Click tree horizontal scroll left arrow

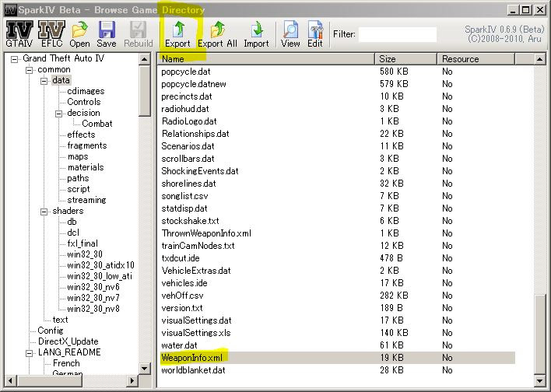11,380
